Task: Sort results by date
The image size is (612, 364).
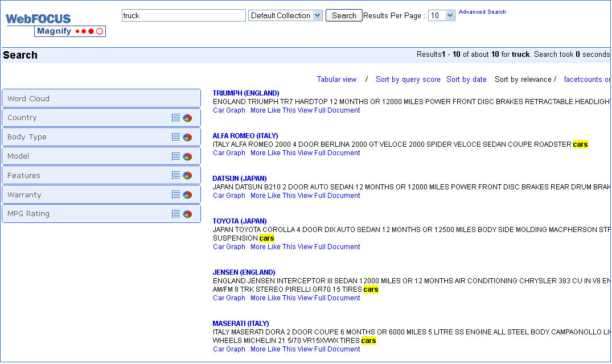Action: coord(466,79)
